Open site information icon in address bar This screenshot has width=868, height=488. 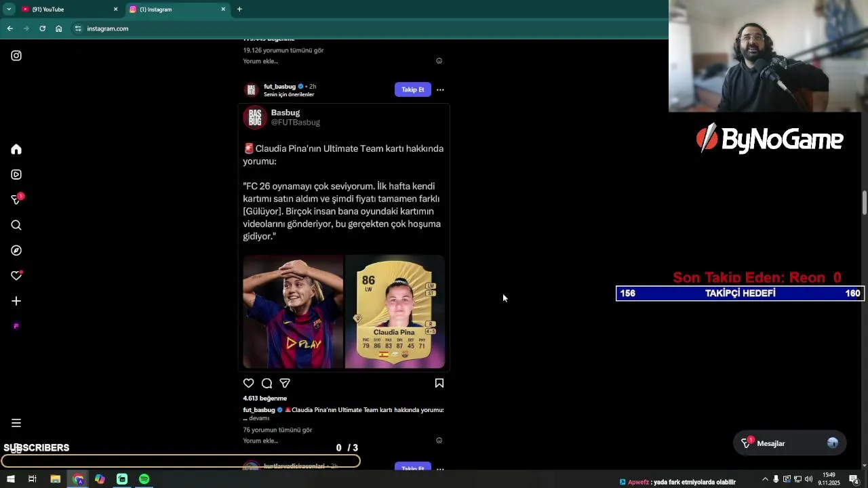[78, 28]
